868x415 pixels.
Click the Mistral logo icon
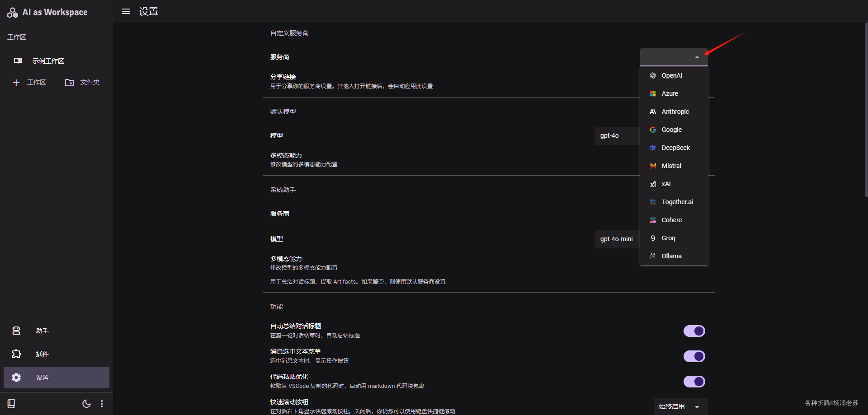pyautogui.click(x=653, y=166)
